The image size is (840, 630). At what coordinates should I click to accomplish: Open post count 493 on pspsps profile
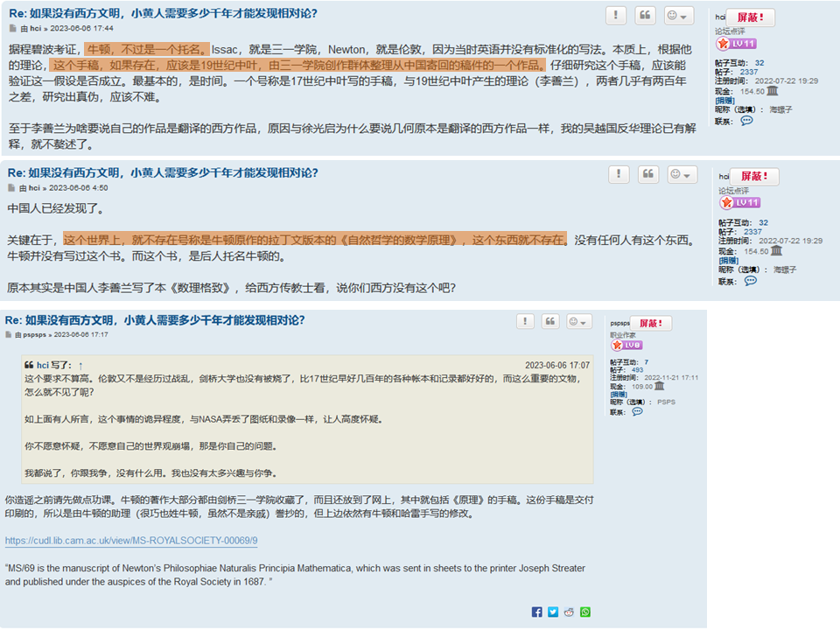point(637,369)
